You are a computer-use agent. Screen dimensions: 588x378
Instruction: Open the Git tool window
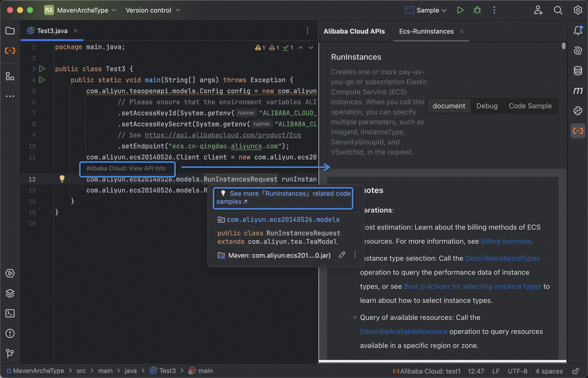(10, 353)
